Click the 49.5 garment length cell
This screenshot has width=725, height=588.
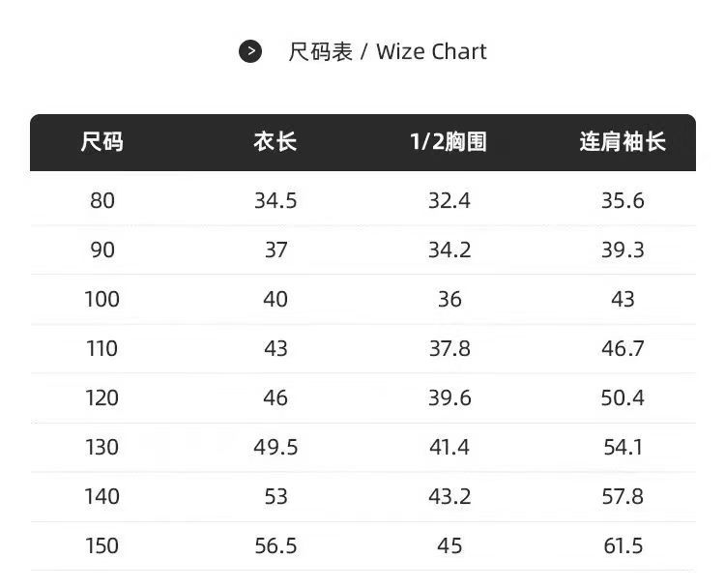[x=275, y=448]
